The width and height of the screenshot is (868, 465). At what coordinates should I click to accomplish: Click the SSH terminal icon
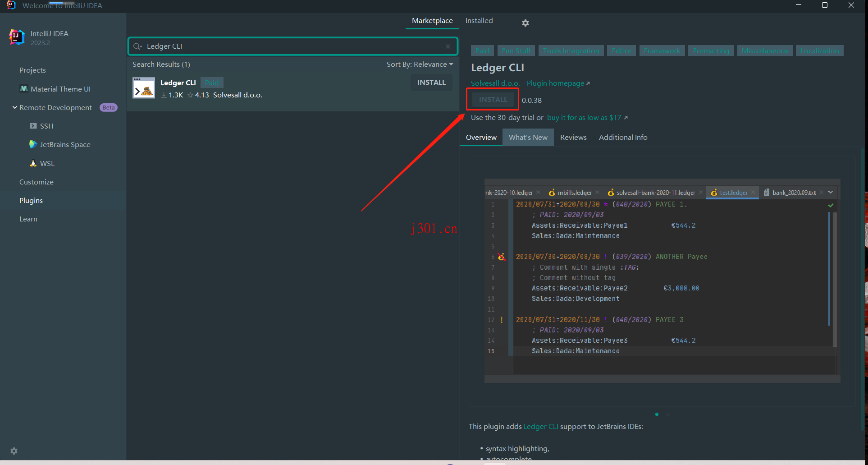coord(33,126)
